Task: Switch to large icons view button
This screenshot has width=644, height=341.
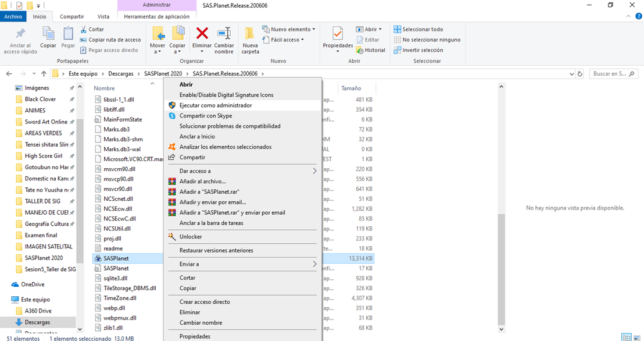Action: [x=636, y=338]
